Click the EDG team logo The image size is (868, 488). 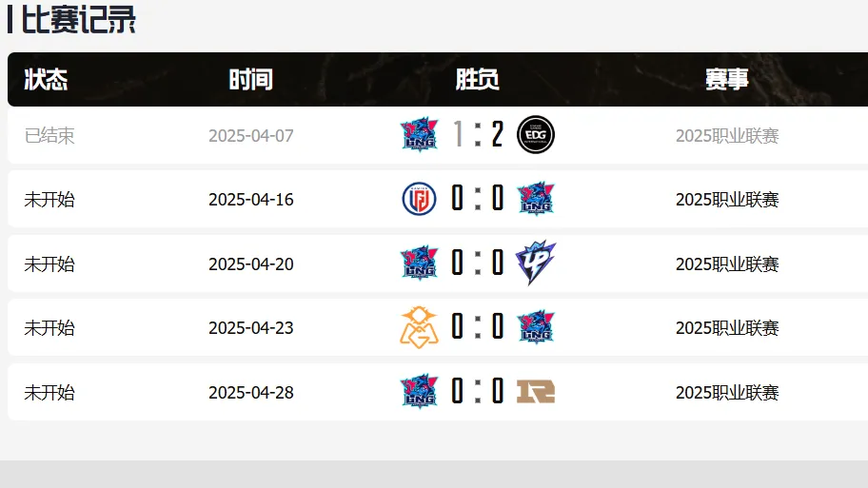[x=536, y=135]
